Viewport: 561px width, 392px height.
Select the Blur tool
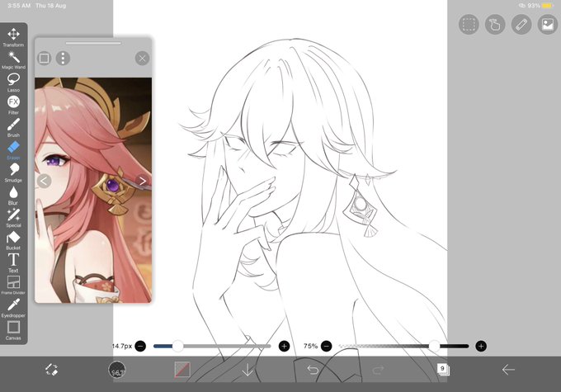[13, 196]
